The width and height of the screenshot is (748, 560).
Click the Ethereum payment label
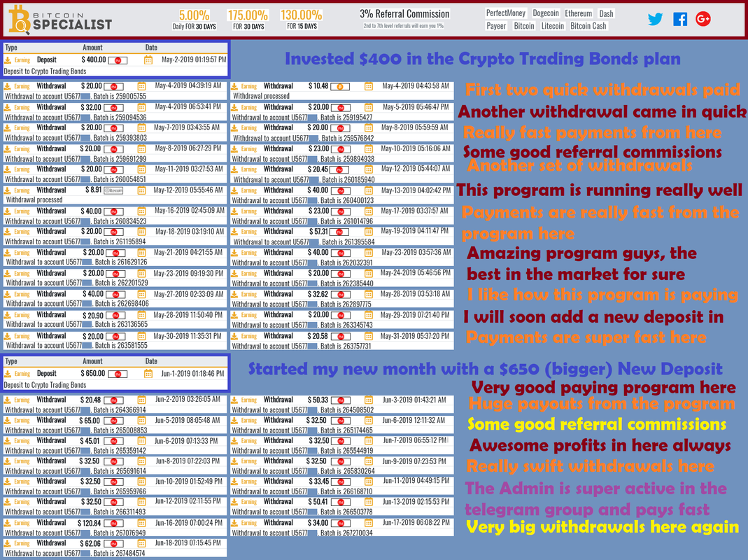click(578, 13)
